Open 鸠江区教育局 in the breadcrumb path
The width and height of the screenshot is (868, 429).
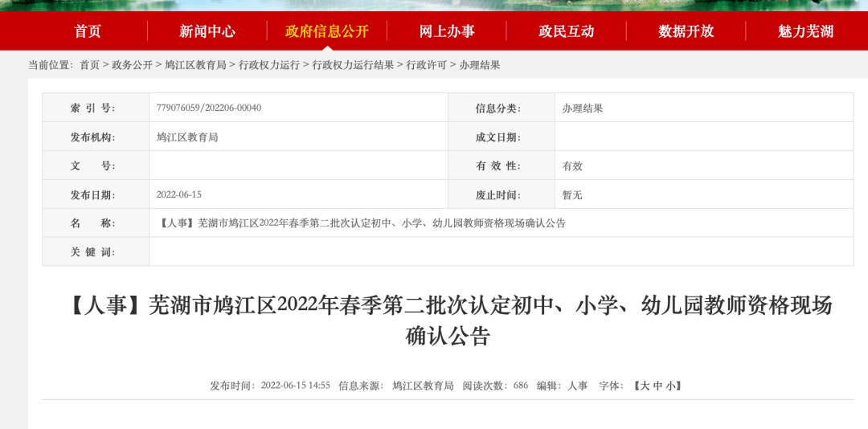click(x=195, y=65)
